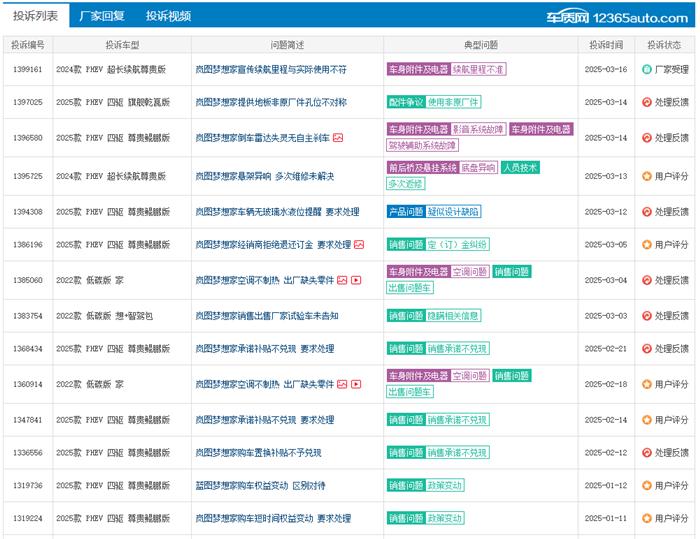The image size is (700, 539).
Task: Click the 人员技术 tag
Action: point(520,168)
